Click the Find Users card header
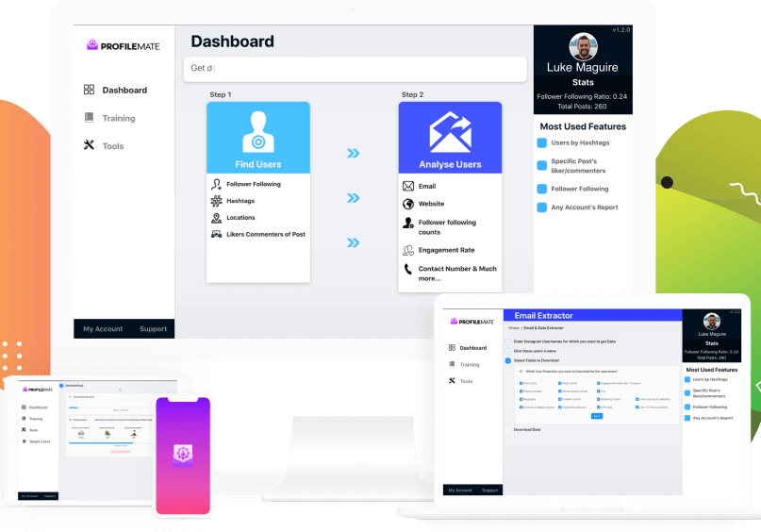 tap(258, 138)
